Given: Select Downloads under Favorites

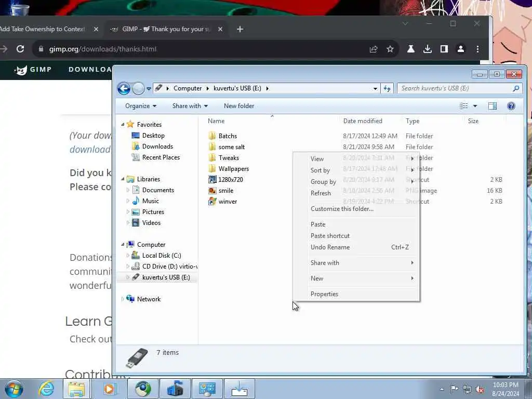Looking at the screenshot, I should click(x=157, y=146).
